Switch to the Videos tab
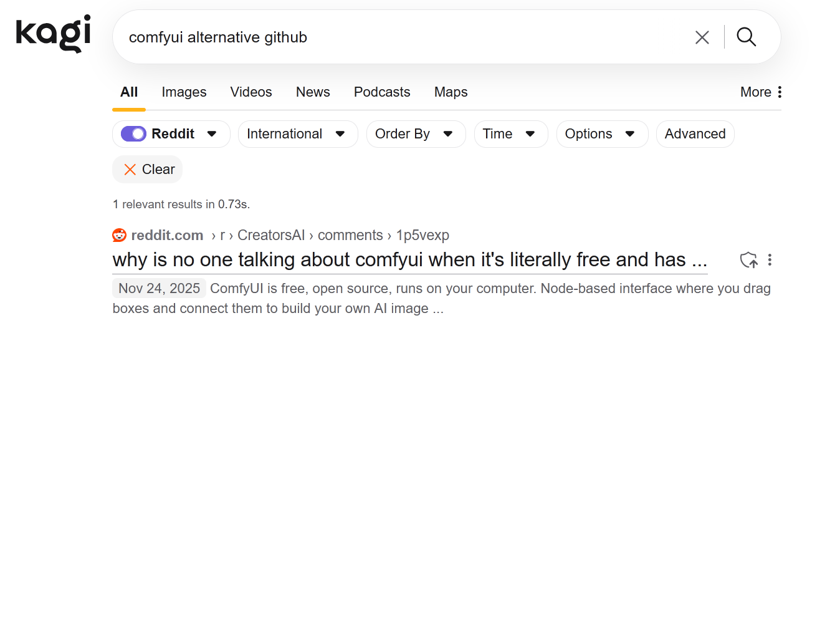This screenshot has height=641, width=840. tap(251, 92)
